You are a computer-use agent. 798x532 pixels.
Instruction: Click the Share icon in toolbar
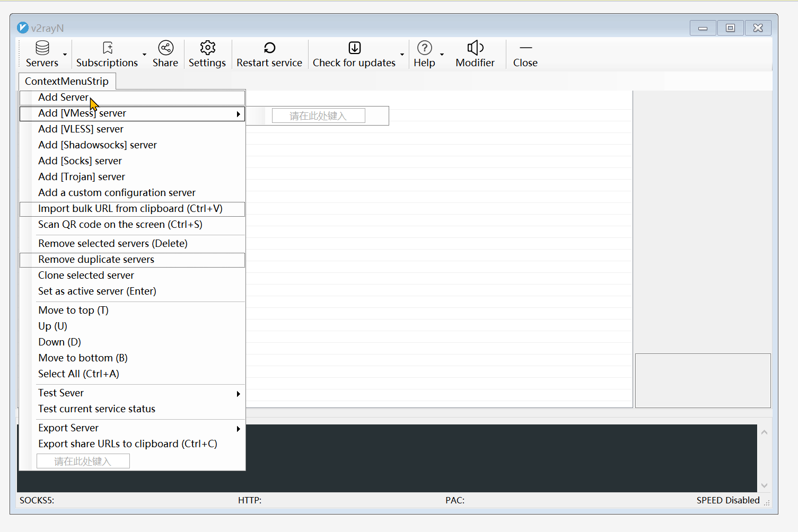point(165,48)
